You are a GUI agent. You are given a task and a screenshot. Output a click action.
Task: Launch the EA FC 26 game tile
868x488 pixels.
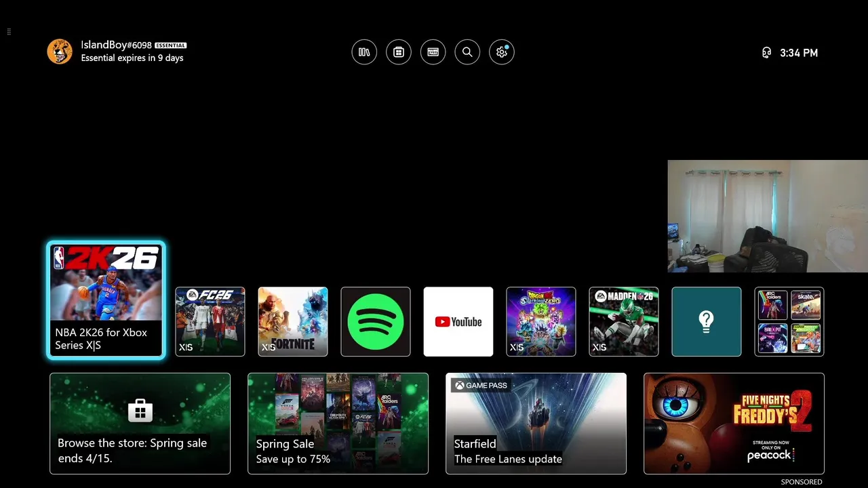pos(210,321)
